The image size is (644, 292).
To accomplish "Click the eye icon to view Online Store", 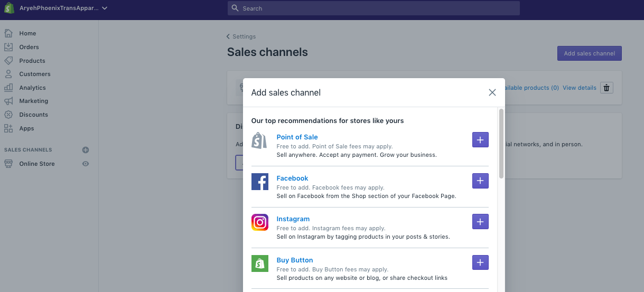I will (86, 164).
